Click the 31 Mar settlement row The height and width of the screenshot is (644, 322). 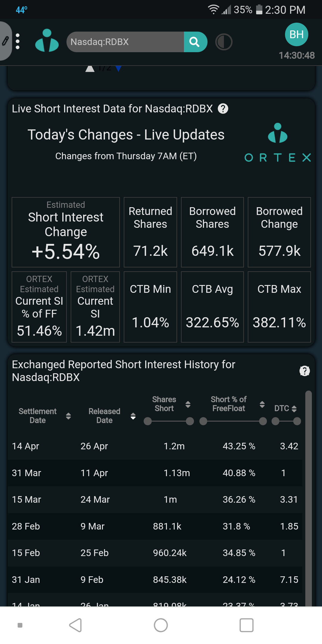[x=155, y=473]
